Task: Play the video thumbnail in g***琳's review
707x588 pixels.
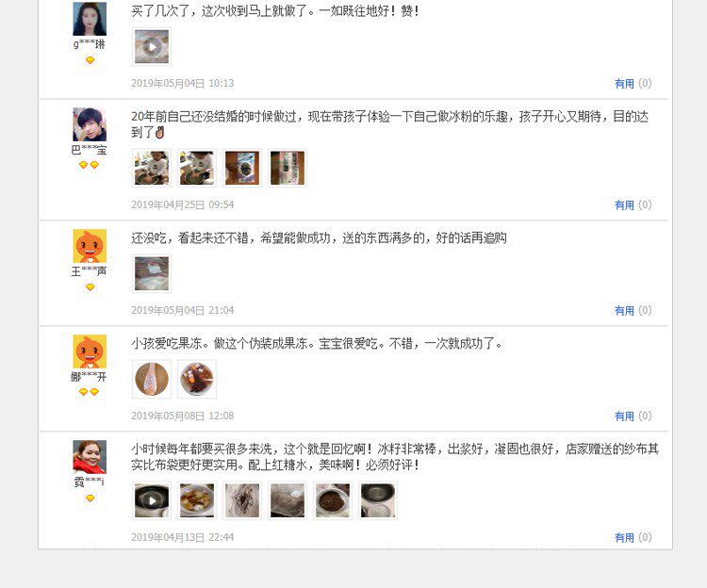Action: coord(152,47)
